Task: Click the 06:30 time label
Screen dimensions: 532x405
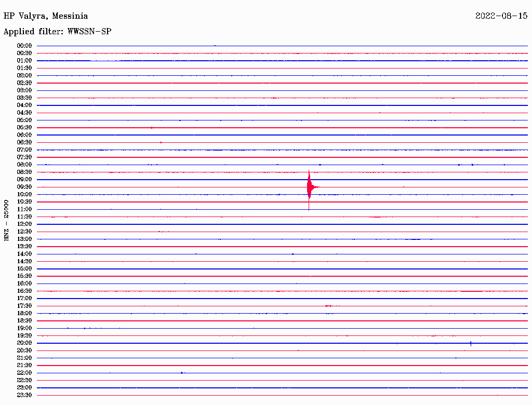Action: (x=24, y=142)
